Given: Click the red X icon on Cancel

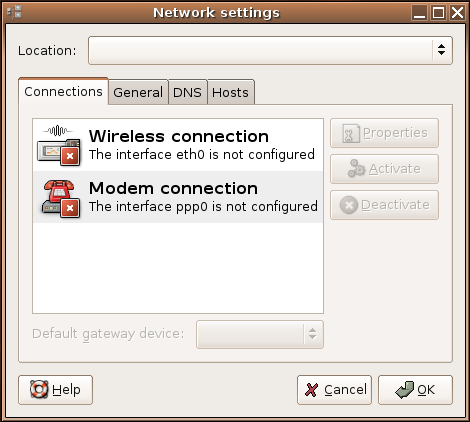Looking at the screenshot, I should [x=311, y=390].
